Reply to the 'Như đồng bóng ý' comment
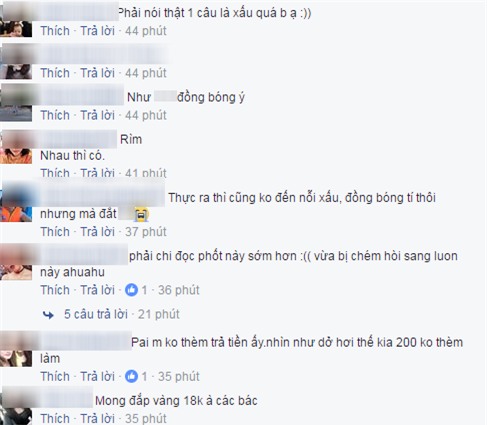The height and width of the screenshot is (425, 487). coord(97,115)
